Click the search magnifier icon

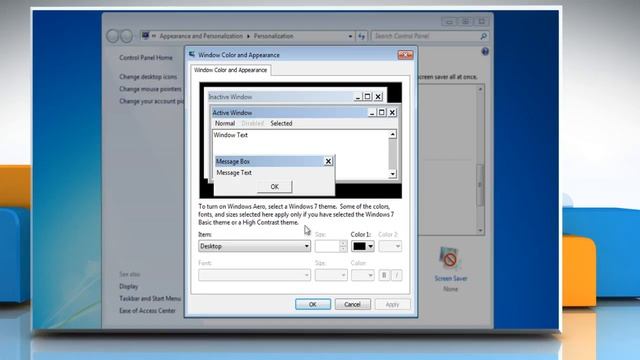coord(484,36)
